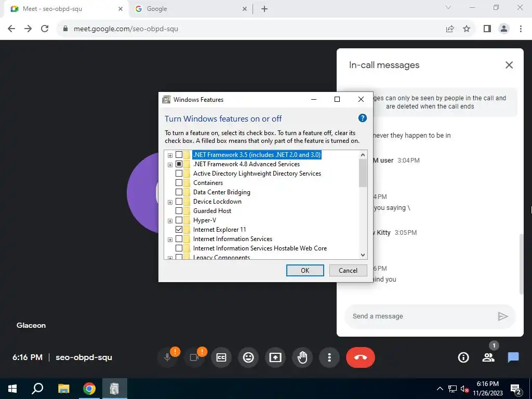Enable Active Directory Lightweight Directory Services
This screenshot has height=399, width=532.
pos(179,174)
